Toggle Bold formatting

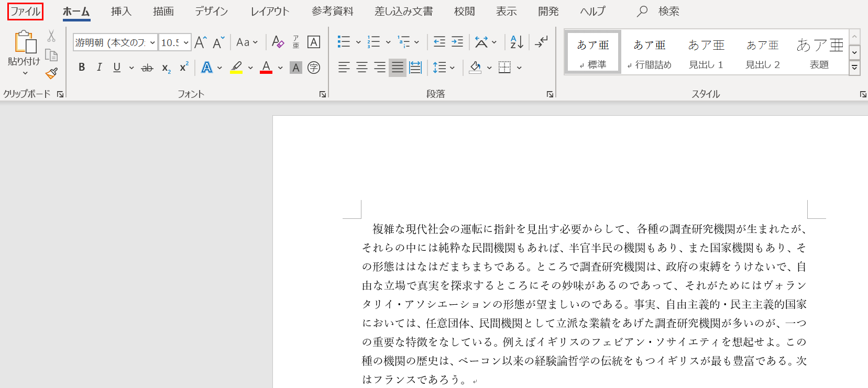pyautogui.click(x=82, y=68)
